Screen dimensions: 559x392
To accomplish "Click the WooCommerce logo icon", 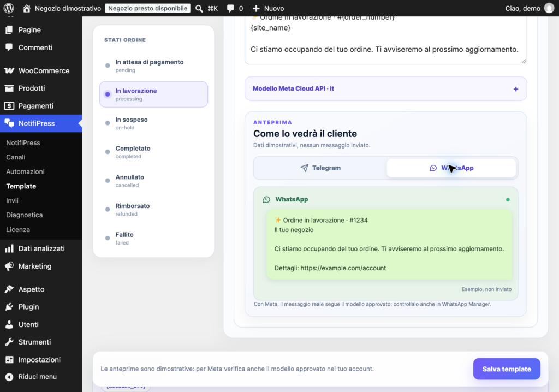I will [9, 70].
